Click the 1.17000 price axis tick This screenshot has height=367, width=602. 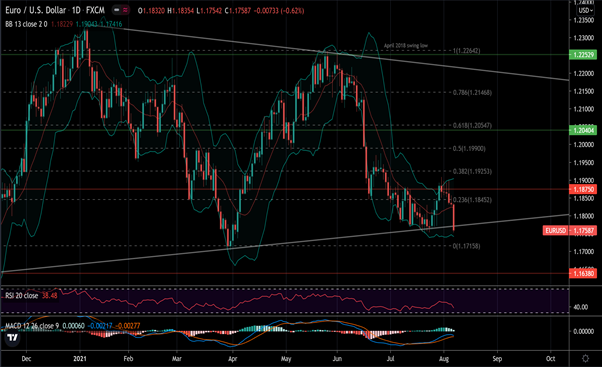tap(583, 252)
